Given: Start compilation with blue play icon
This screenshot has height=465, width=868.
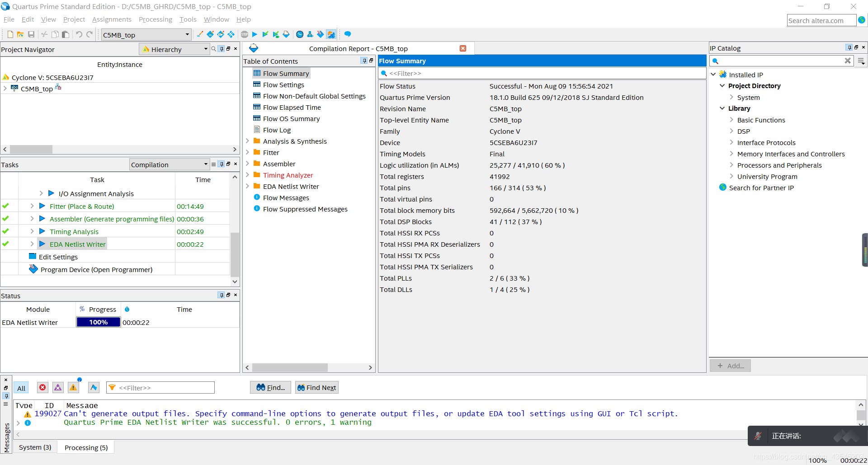Looking at the screenshot, I should click(x=255, y=34).
